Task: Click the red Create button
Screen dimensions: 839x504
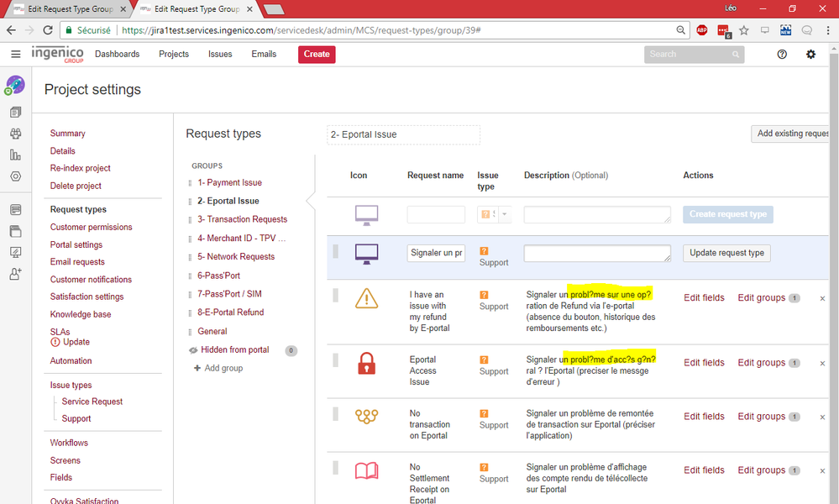Action: pyautogui.click(x=317, y=54)
